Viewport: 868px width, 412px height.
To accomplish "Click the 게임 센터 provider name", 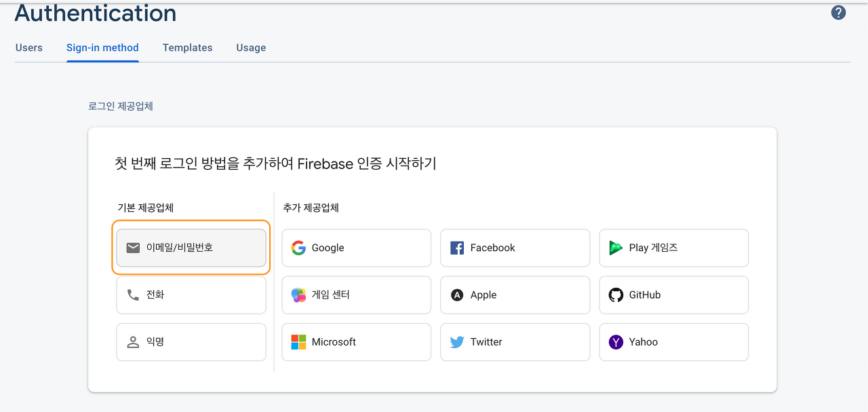I will click(x=331, y=295).
